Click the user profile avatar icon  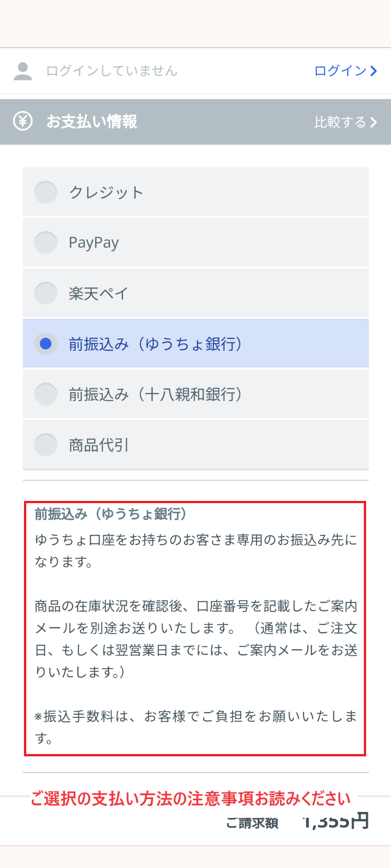(x=23, y=71)
